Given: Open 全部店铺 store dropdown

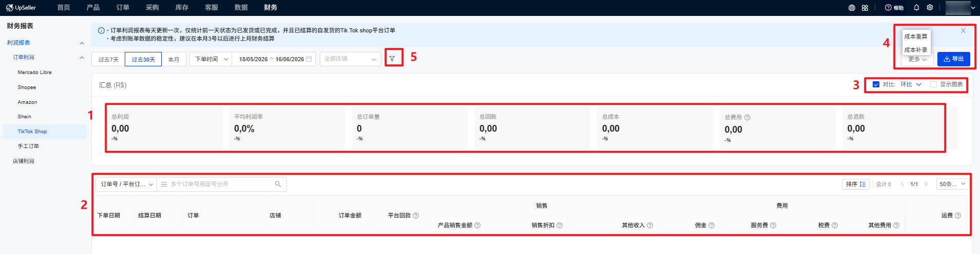Looking at the screenshot, I should point(351,59).
